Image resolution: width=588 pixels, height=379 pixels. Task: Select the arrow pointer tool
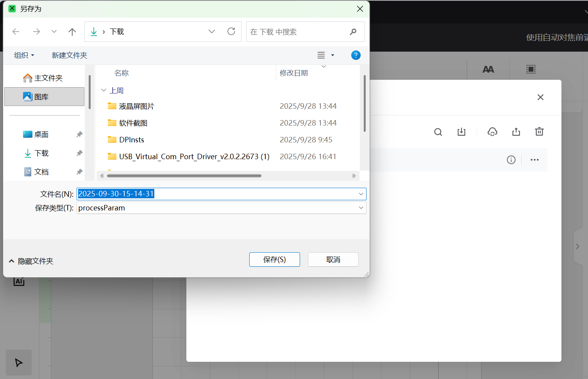click(x=19, y=363)
